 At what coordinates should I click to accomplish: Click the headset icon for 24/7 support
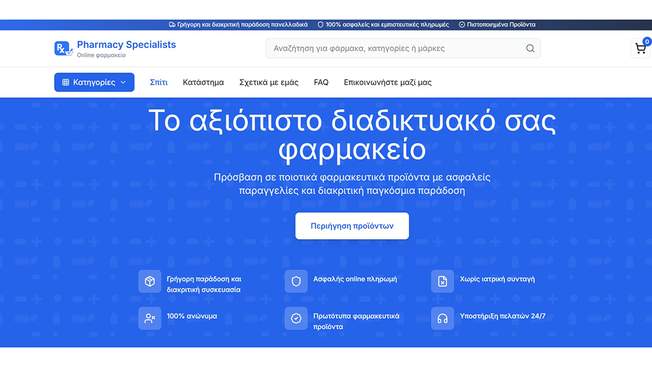pos(442,318)
